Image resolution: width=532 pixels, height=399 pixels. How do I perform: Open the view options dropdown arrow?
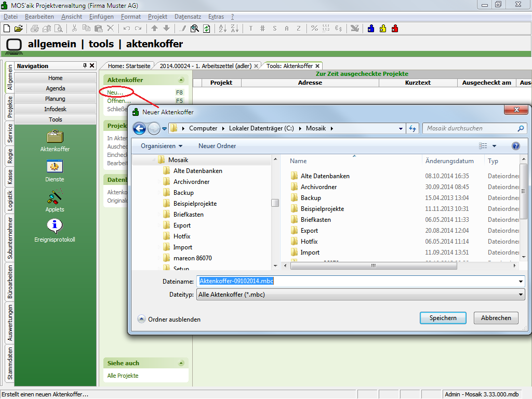(x=495, y=146)
